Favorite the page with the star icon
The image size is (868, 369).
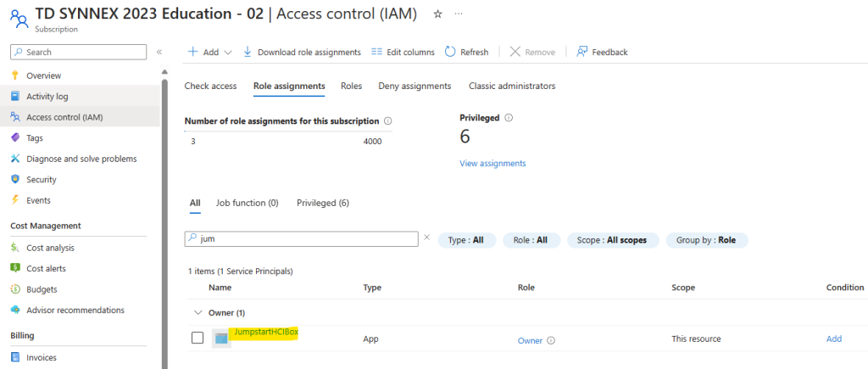coord(437,14)
